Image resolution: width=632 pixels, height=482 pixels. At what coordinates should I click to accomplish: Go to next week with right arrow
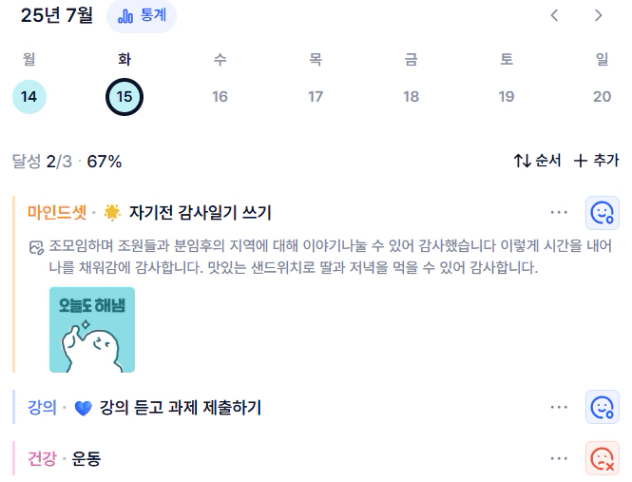[x=599, y=16]
